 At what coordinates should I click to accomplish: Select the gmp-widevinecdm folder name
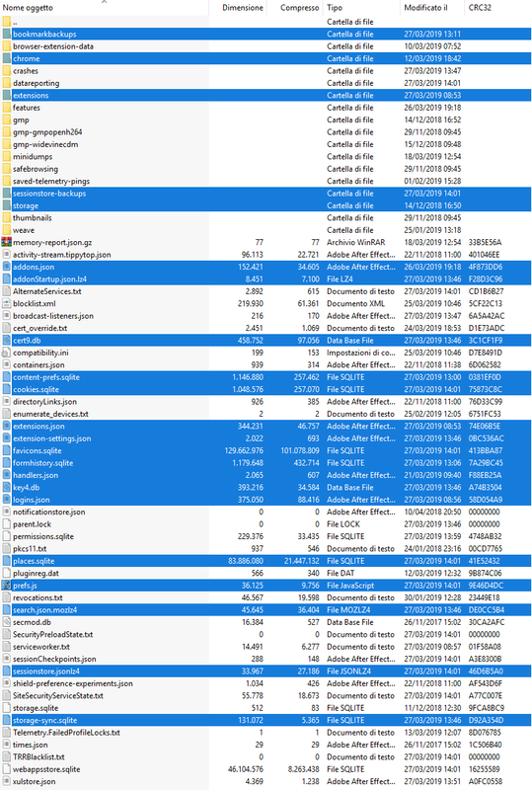(45, 144)
